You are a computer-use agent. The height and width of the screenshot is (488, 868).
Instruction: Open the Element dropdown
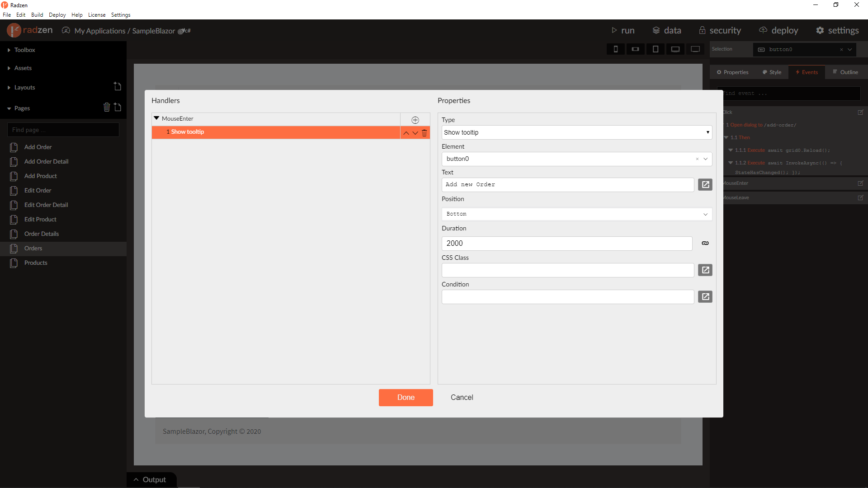(705, 159)
